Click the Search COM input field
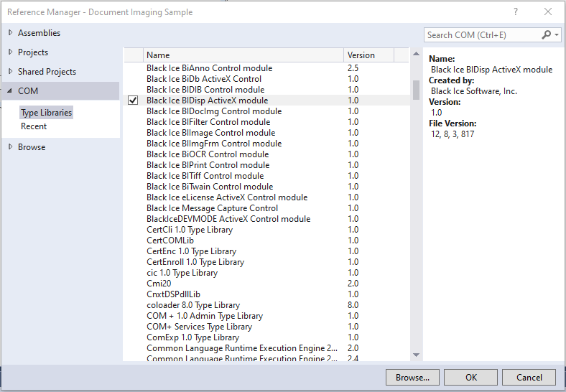 click(x=480, y=34)
